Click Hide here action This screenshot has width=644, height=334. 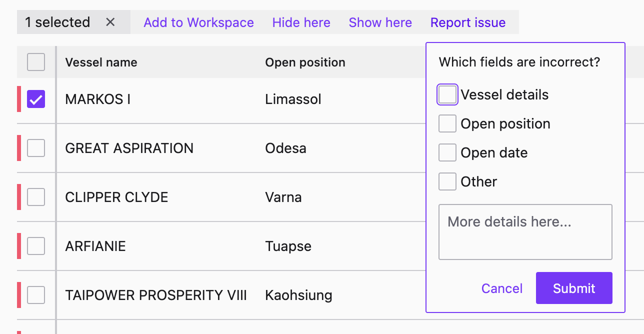[x=301, y=22]
